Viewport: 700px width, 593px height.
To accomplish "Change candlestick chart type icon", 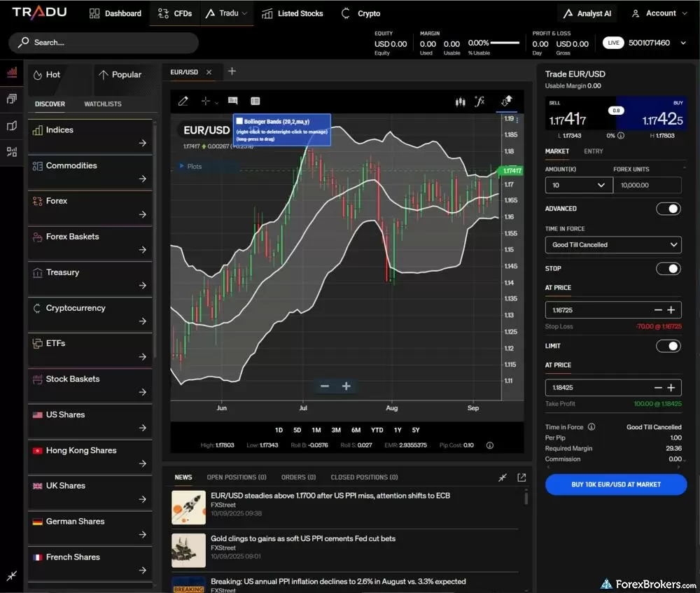I will pyautogui.click(x=461, y=102).
